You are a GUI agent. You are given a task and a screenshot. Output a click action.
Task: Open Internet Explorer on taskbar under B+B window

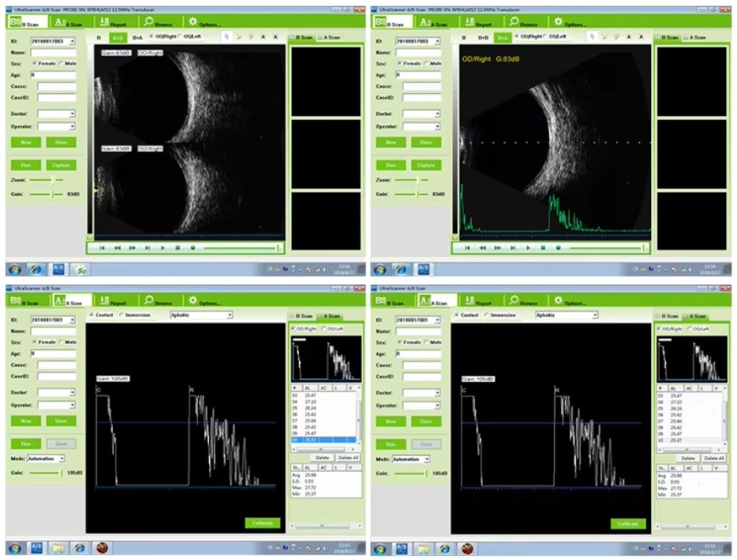coord(36,270)
